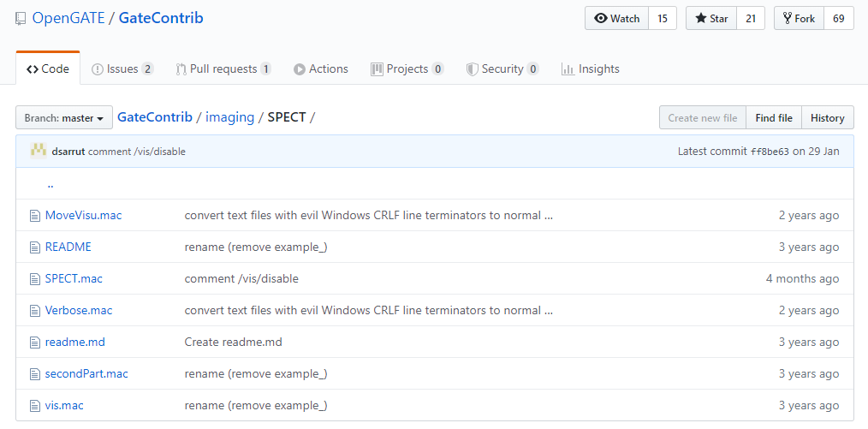This screenshot has width=868, height=429.
Task: Click file icon next to SPECT.mac
Action: (35, 278)
